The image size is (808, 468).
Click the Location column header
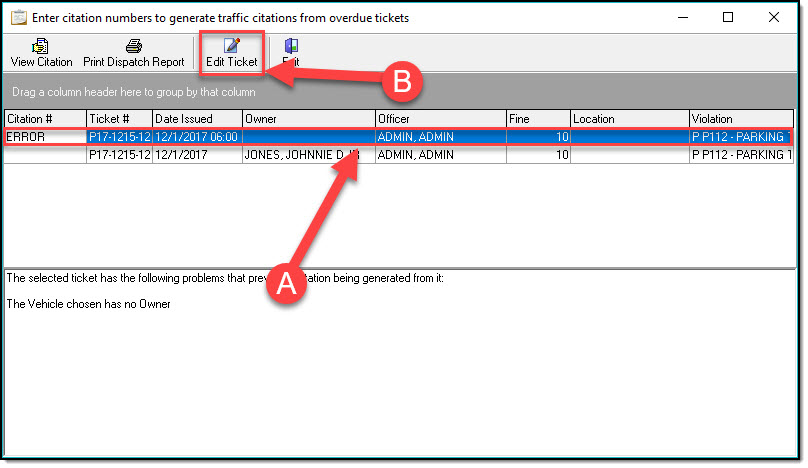(629, 119)
